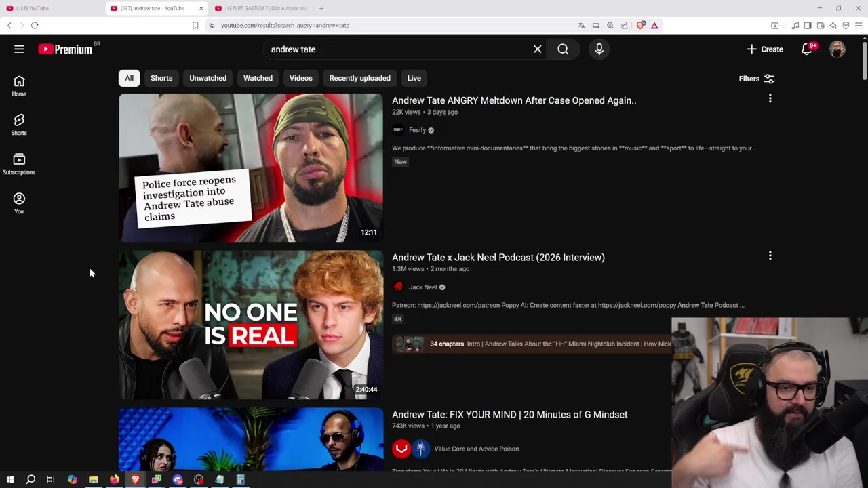This screenshot has width=868, height=488.
Task: Open the FIX YOUR MIND video thumbnail
Action: pyautogui.click(x=251, y=439)
